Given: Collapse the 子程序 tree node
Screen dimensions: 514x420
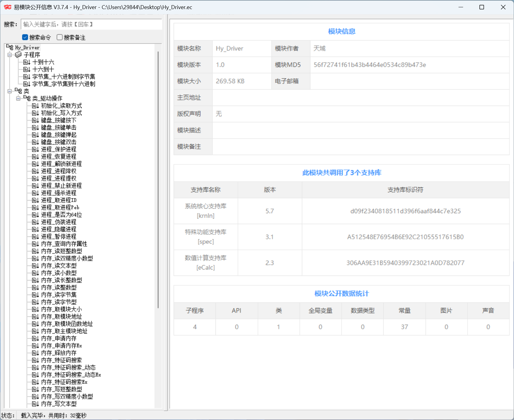Looking at the screenshot, I should click(10, 55).
